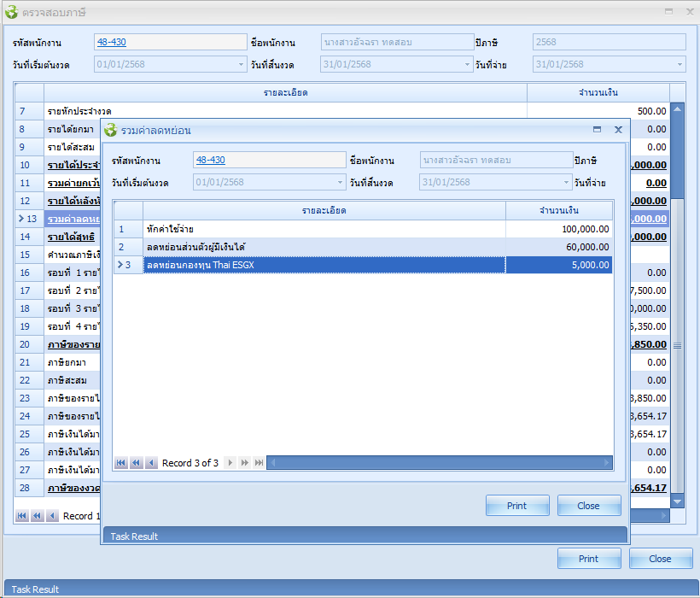Viewport: 700px width, 598px height.
Task: Jump to last record in deduction dialog navigator
Action: [x=259, y=463]
